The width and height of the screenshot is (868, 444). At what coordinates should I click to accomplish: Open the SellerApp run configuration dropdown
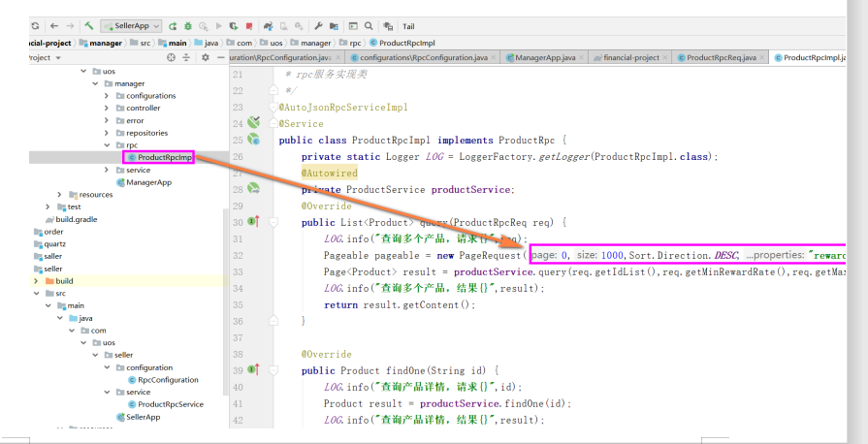[131, 26]
